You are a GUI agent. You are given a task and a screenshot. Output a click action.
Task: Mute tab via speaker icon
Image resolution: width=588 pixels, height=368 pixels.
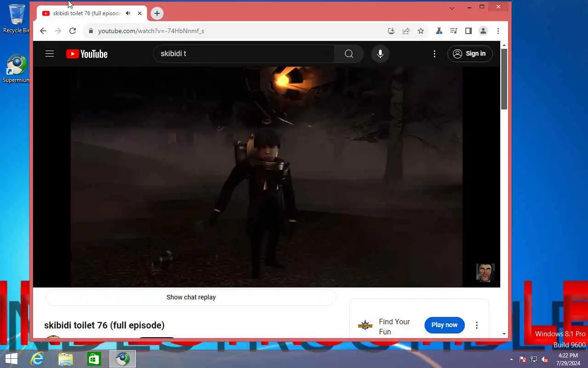128,13
